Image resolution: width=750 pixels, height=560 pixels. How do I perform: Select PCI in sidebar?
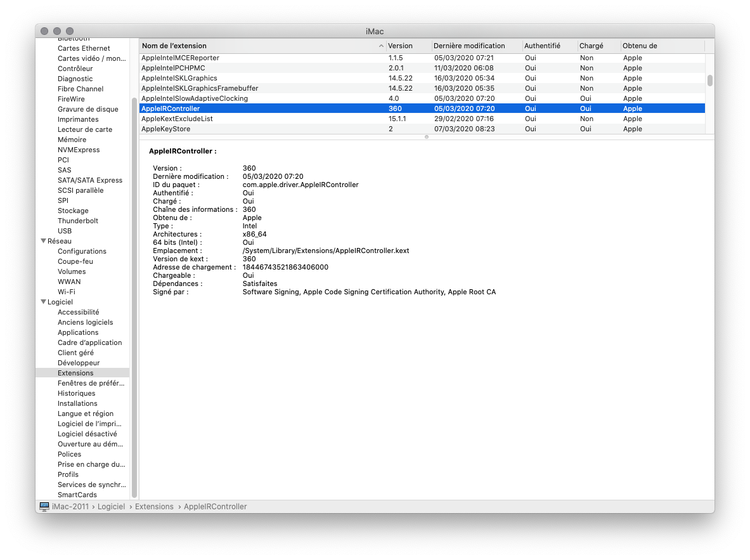(63, 160)
